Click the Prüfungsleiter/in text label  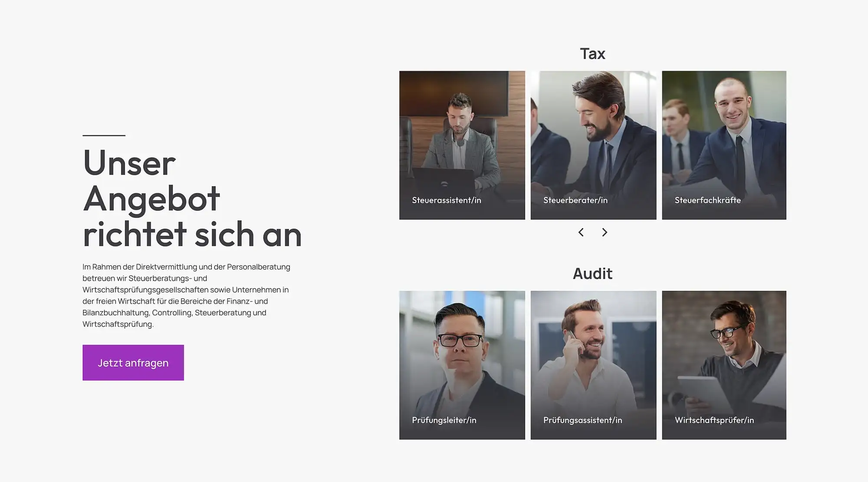444,420
